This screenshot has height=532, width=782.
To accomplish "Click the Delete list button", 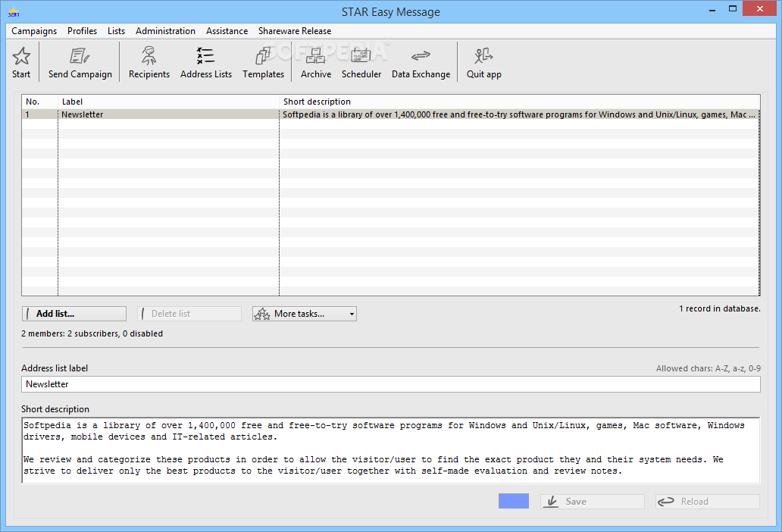I will (x=189, y=314).
